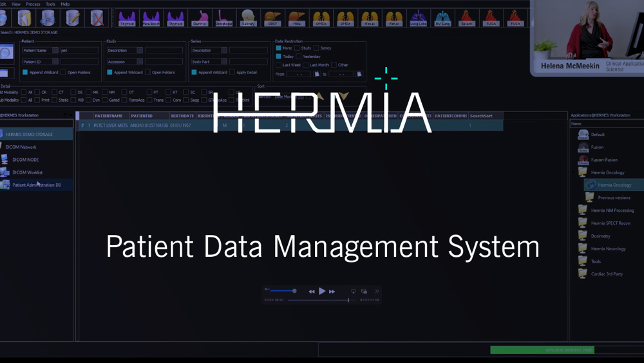Viewport: 644px width, 363px height.
Task: Open the Process menu
Action: point(33,4)
